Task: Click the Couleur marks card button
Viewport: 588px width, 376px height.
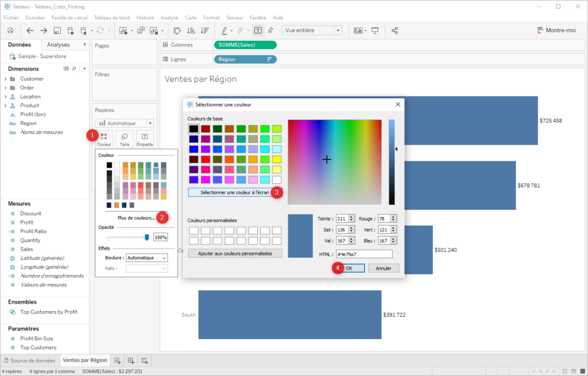Action: click(104, 139)
